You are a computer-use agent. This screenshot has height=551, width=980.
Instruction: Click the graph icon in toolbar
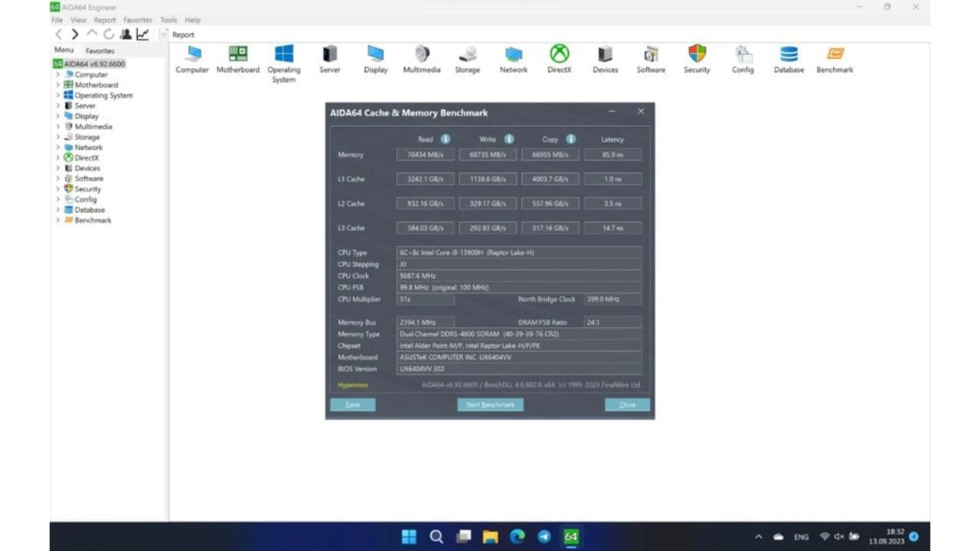coord(142,34)
